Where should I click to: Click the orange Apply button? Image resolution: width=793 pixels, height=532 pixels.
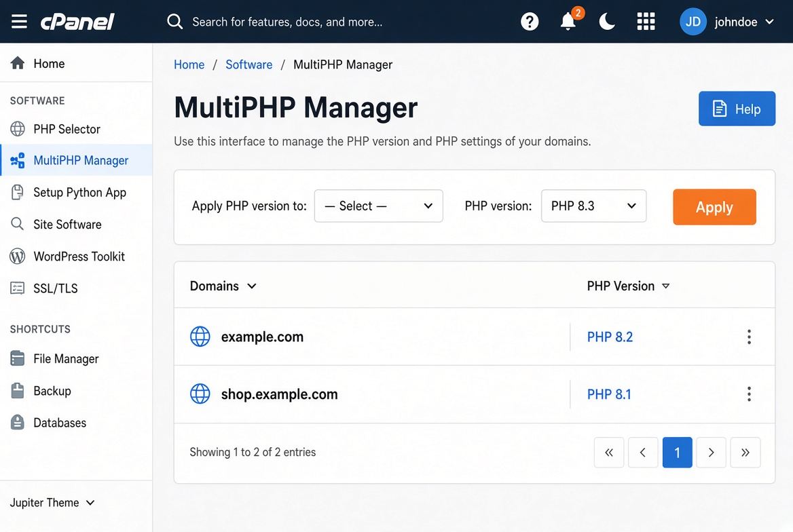(x=714, y=207)
